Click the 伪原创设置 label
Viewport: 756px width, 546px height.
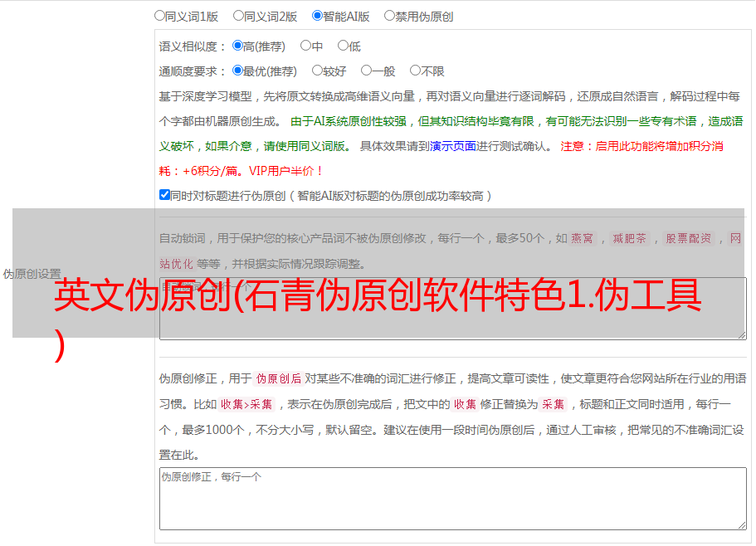coord(32,274)
